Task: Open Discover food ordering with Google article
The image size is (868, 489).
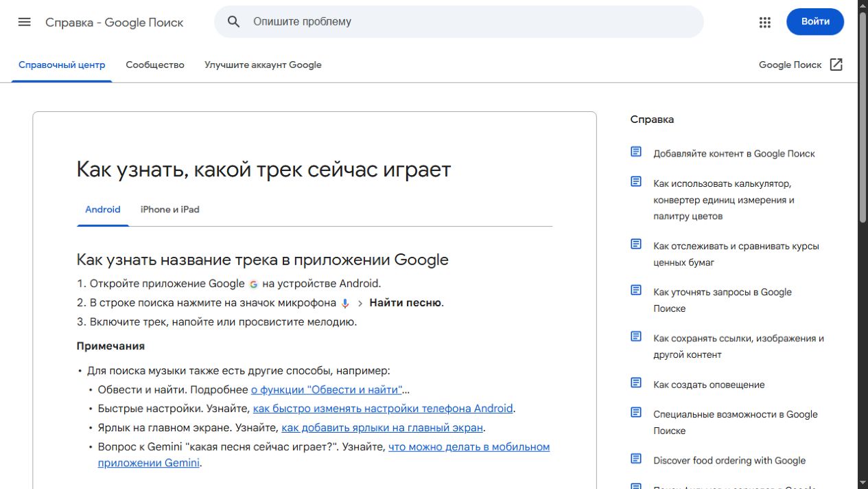Action: 729,461
